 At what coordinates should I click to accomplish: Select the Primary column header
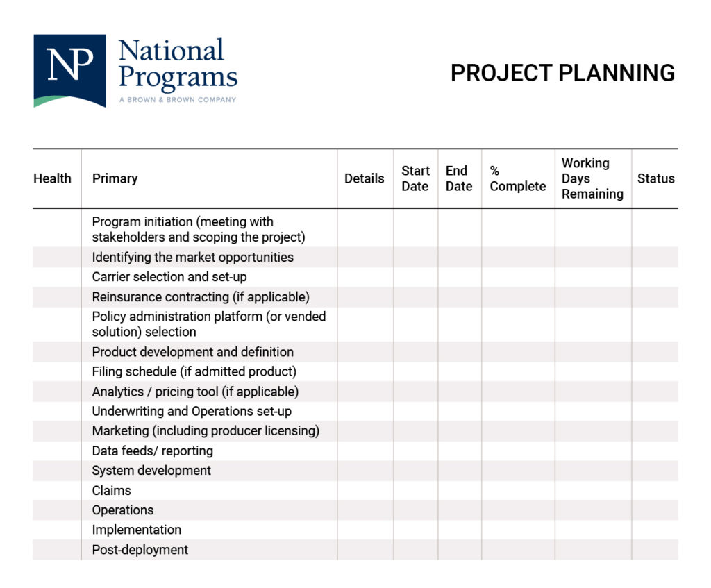pos(115,178)
